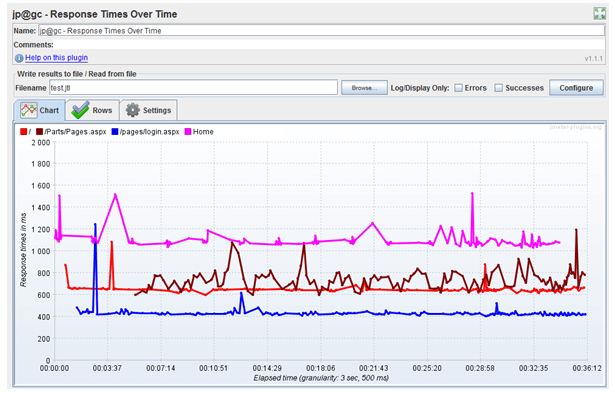Click the 00:03:37 x-axis time label
Viewport: 615px width, 393px height.
pyautogui.click(x=107, y=368)
